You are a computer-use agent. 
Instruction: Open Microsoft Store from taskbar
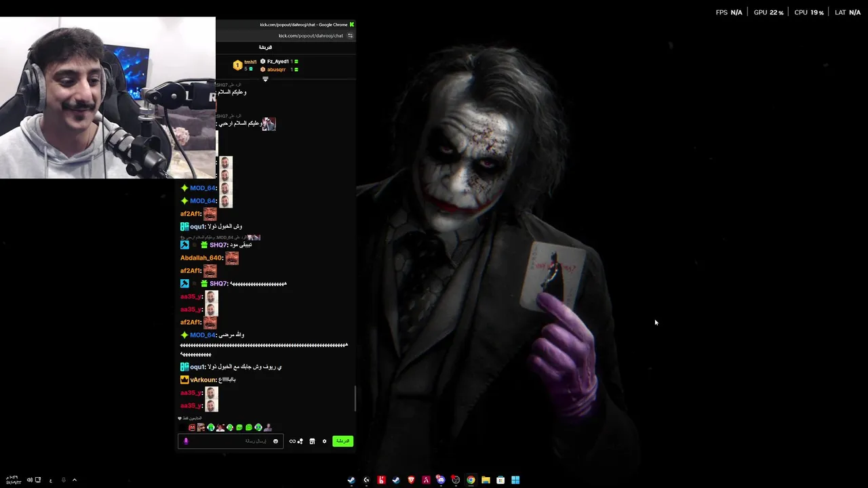[500, 480]
